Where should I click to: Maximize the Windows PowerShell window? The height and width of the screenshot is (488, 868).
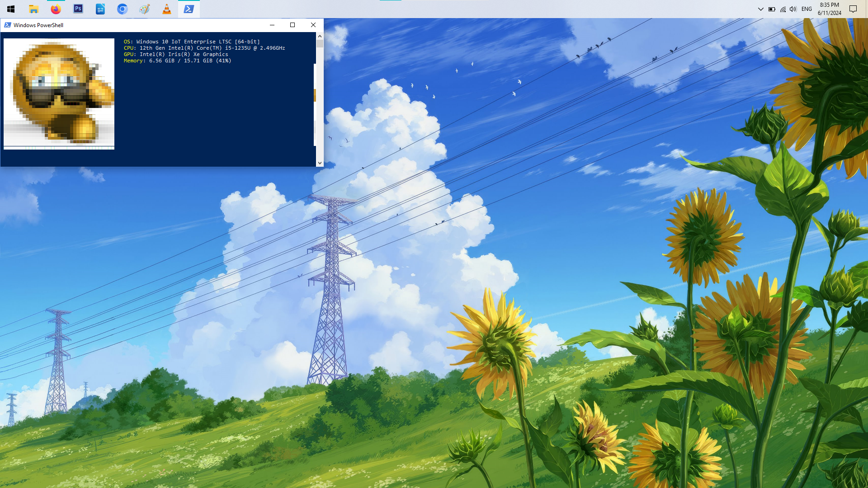click(292, 25)
